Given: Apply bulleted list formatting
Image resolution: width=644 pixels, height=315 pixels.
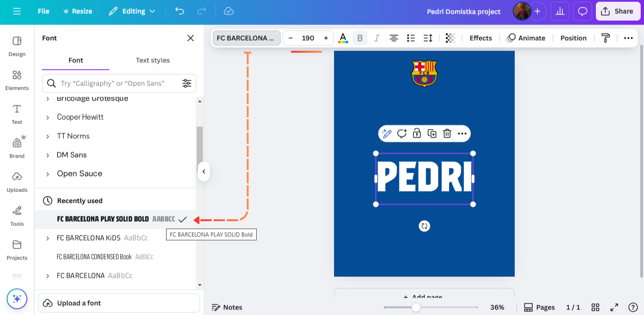Looking at the screenshot, I should click(411, 38).
